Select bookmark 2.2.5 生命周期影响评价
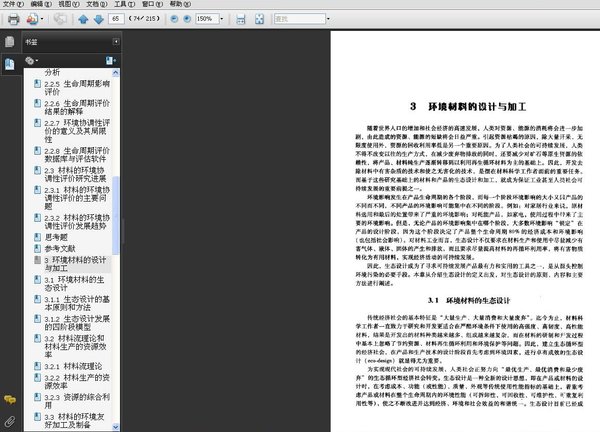Image resolution: width=600 pixels, height=432 pixels. pyautogui.click(x=77, y=88)
